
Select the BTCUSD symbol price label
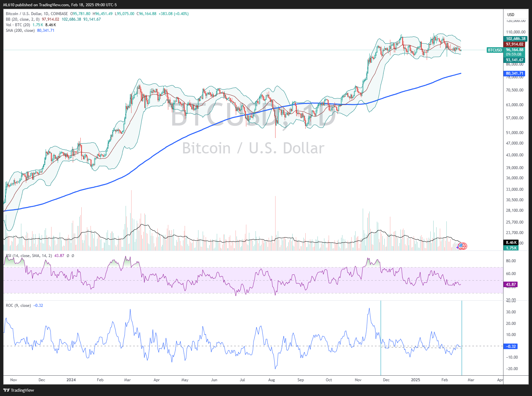(x=495, y=50)
